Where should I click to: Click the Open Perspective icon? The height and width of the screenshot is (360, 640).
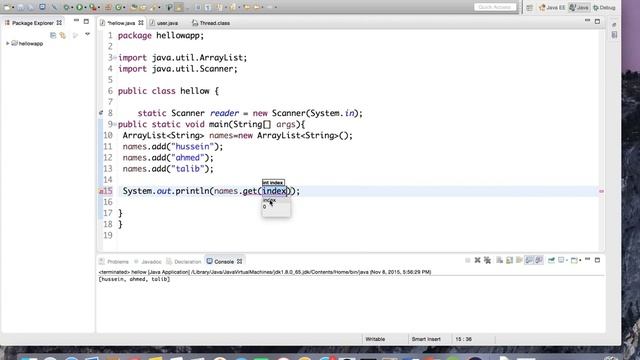tap(529, 7)
